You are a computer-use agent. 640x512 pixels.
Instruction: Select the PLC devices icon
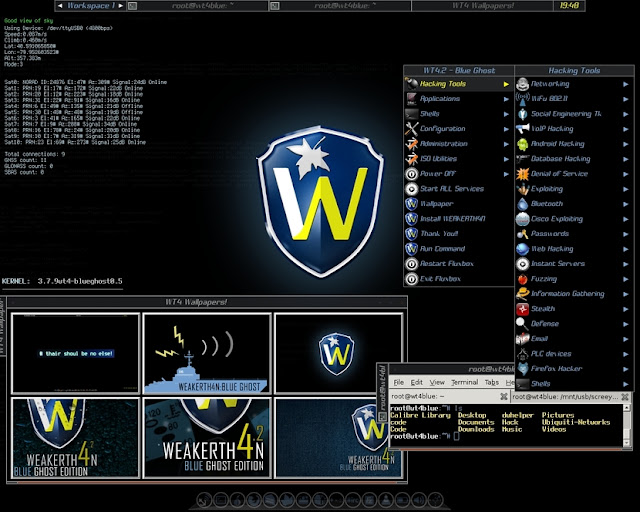(522, 354)
